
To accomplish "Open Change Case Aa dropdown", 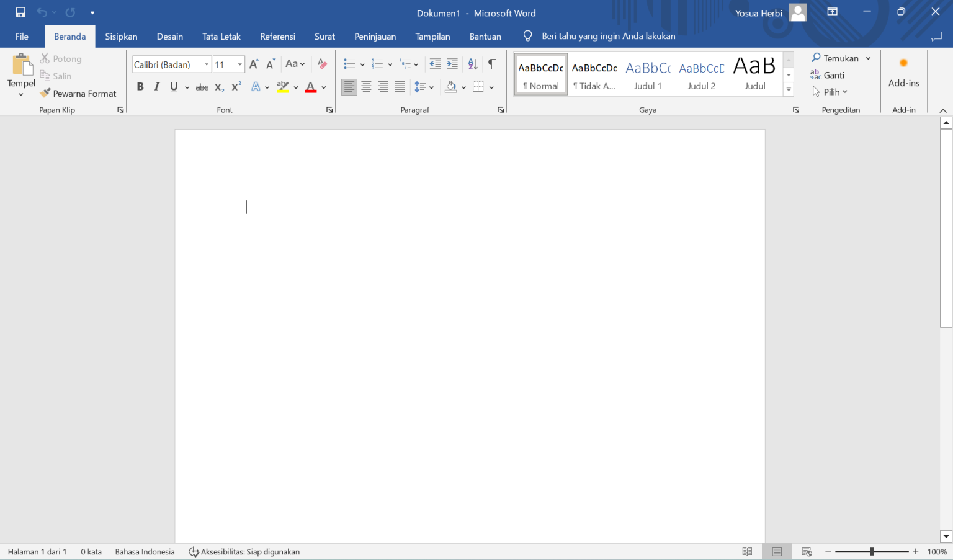I will tap(295, 64).
